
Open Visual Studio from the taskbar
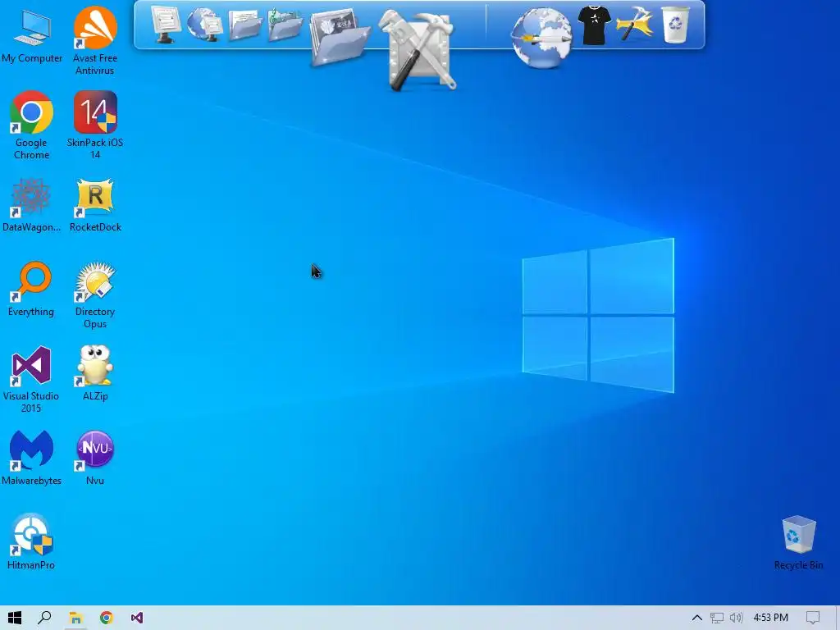pos(137,618)
